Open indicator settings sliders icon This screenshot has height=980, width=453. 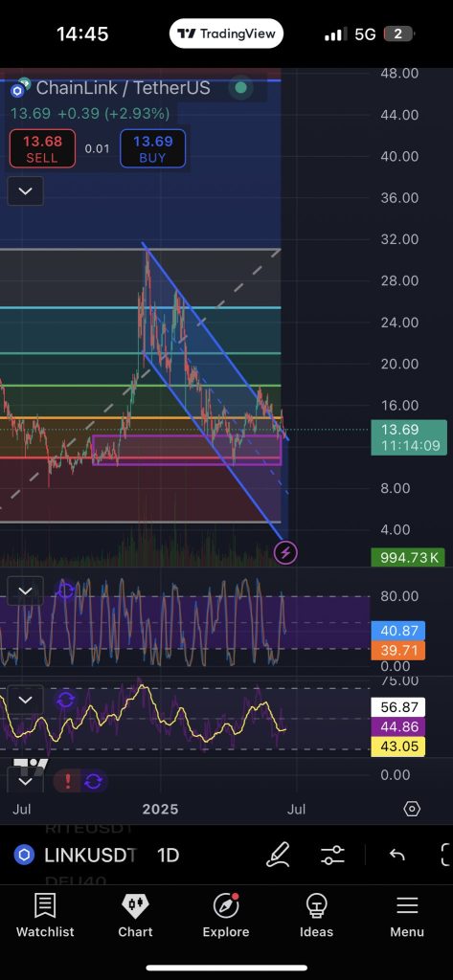[332, 855]
